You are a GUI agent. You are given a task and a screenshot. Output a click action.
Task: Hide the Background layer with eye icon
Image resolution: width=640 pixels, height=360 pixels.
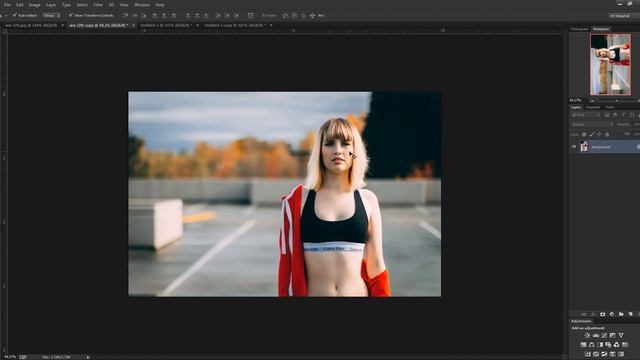574,147
